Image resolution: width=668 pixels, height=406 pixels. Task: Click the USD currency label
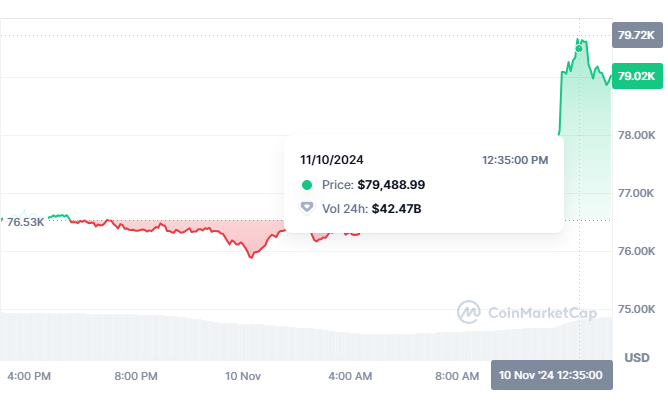(637, 357)
